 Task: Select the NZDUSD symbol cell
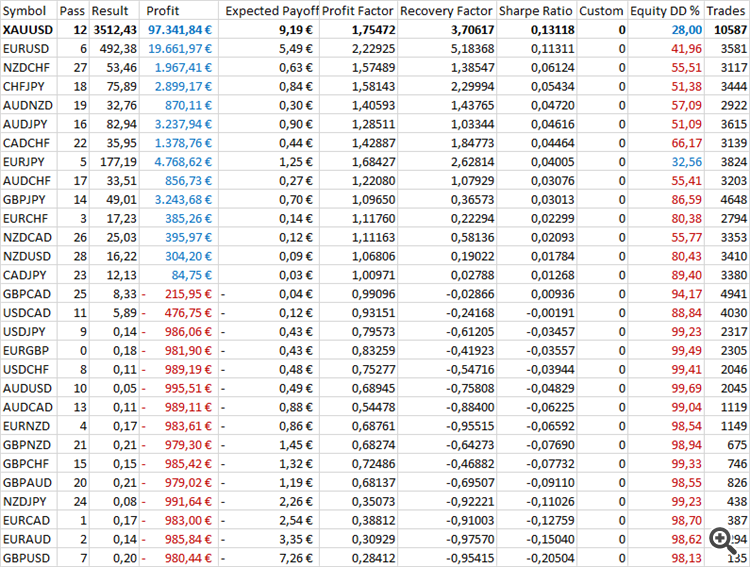27,256
